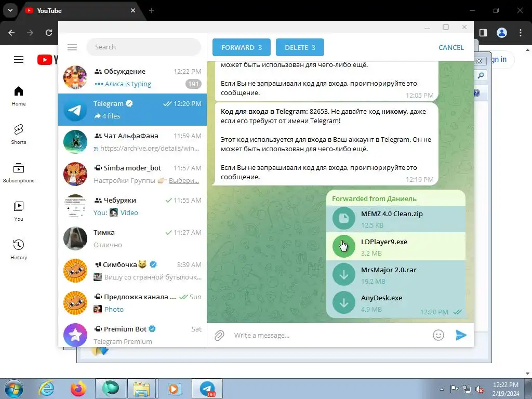
Task: Click the Telegram Search field
Action: [144, 47]
